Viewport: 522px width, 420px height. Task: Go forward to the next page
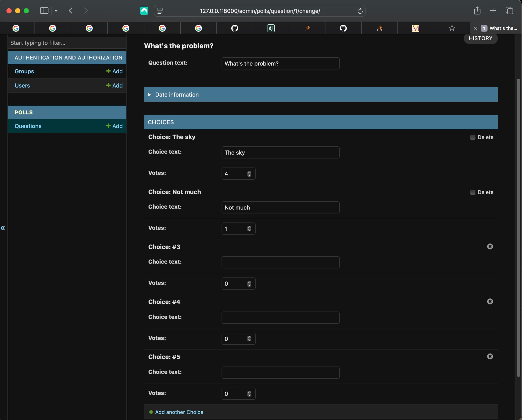[x=86, y=11]
